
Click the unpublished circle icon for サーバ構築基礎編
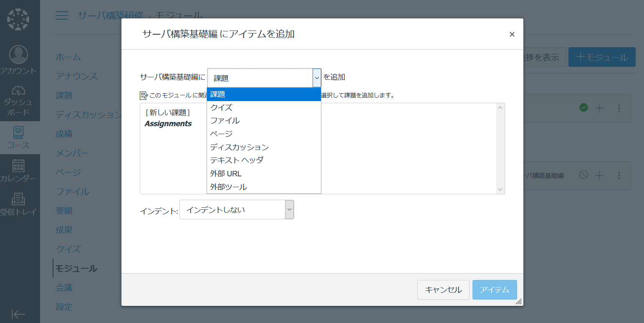pos(583,175)
